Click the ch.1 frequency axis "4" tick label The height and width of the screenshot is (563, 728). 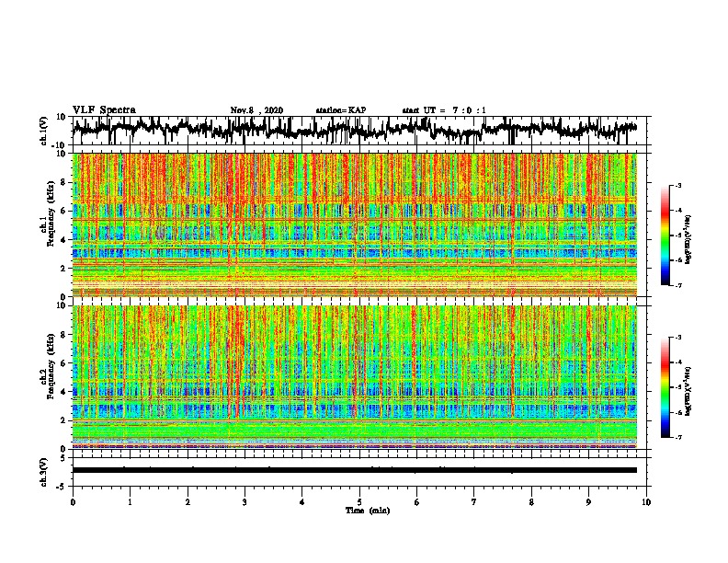(63, 240)
